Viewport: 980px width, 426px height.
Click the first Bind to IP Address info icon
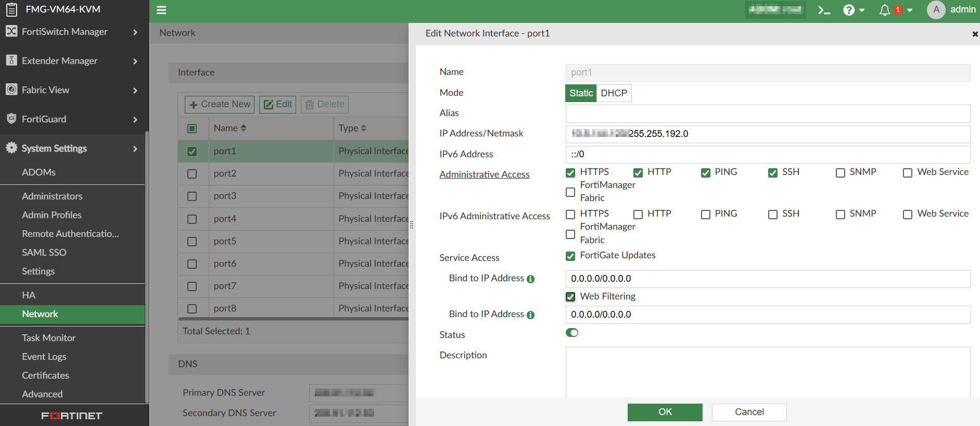(x=530, y=279)
